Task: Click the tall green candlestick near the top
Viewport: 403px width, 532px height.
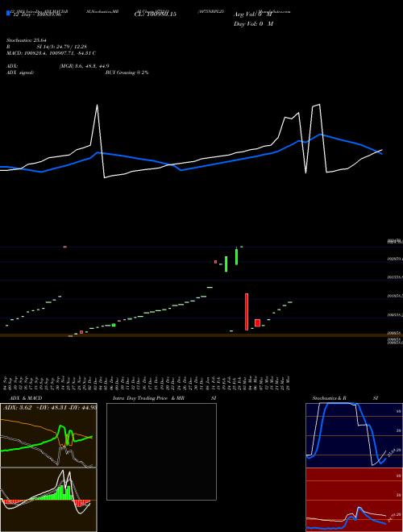Action: 236,257
